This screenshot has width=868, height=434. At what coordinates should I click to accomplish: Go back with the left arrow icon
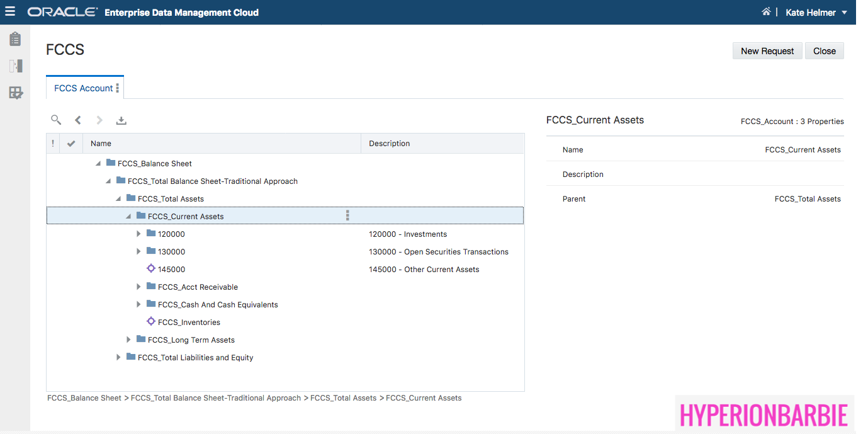click(78, 120)
